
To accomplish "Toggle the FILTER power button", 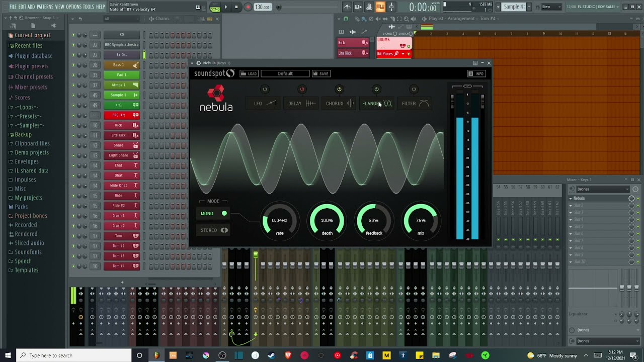I will point(414,89).
